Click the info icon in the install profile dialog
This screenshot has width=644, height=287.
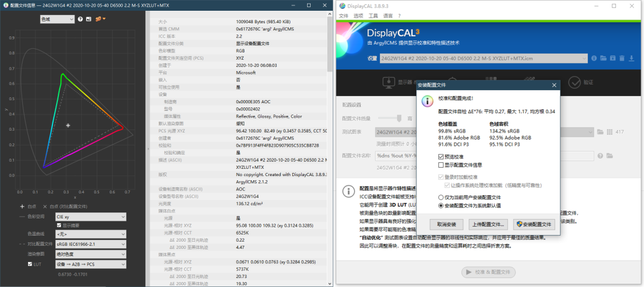pos(428,100)
